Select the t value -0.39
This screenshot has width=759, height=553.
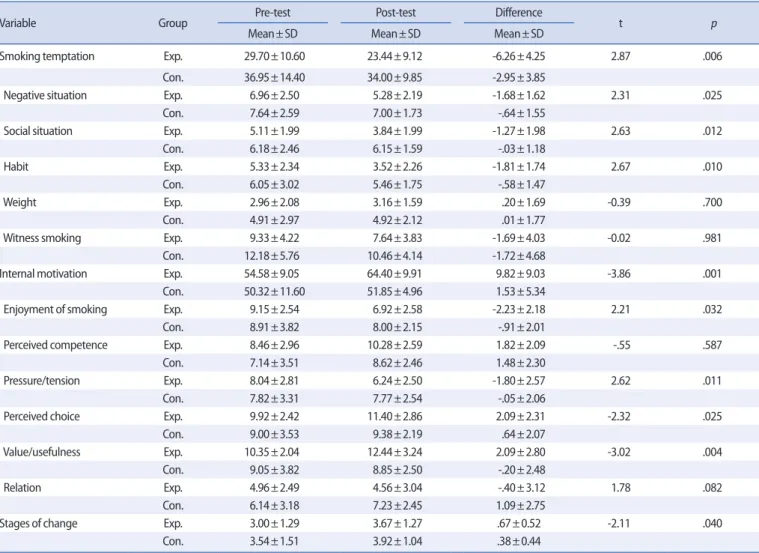(619, 202)
